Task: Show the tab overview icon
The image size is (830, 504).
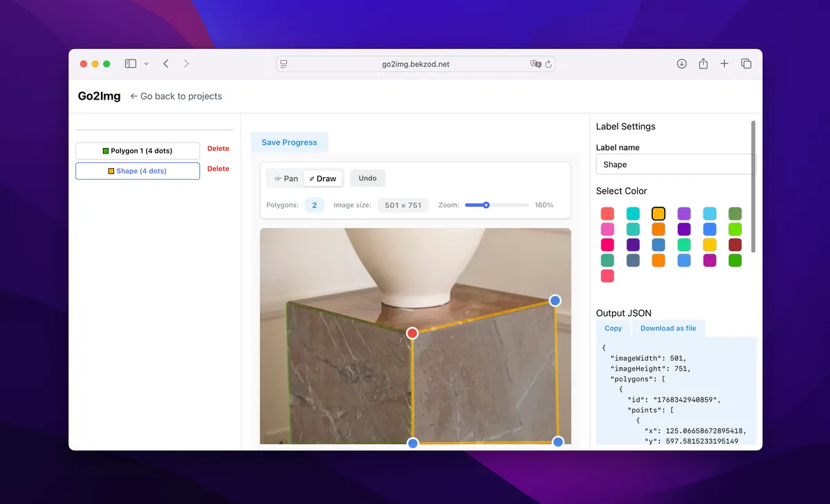Action: (x=746, y=64)
